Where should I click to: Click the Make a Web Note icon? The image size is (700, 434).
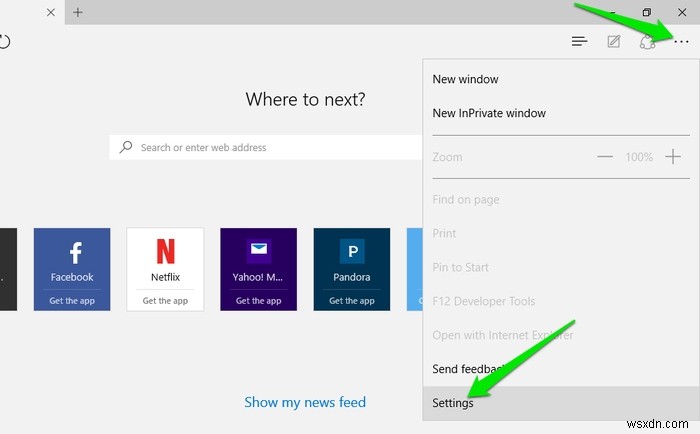click(x=614, y=42)
